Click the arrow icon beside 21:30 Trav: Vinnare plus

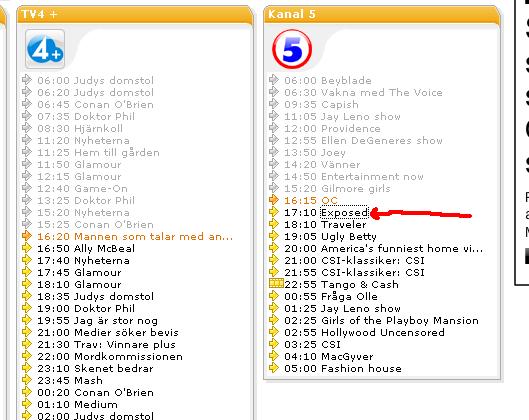point(27,344)
